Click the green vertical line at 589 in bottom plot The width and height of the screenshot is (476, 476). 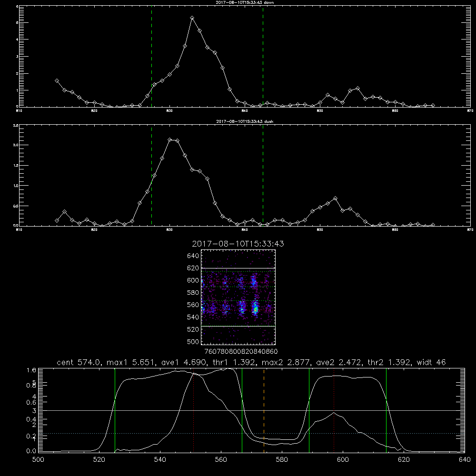click(309, 410)
